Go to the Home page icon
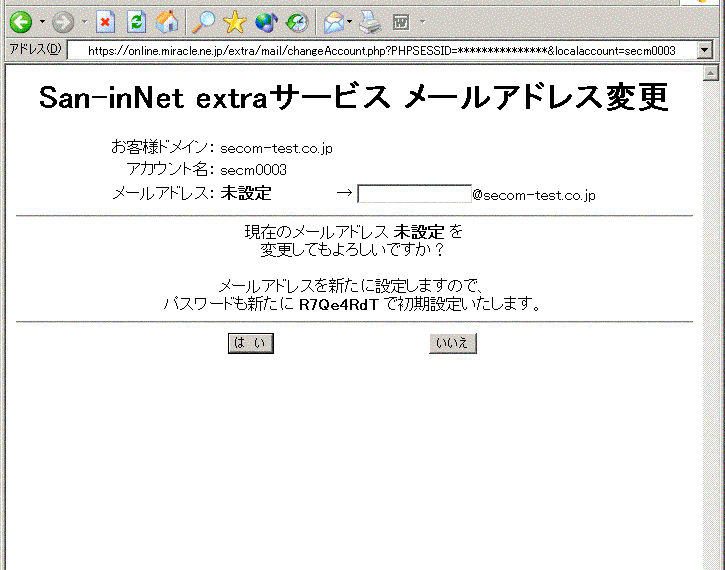 168,21
